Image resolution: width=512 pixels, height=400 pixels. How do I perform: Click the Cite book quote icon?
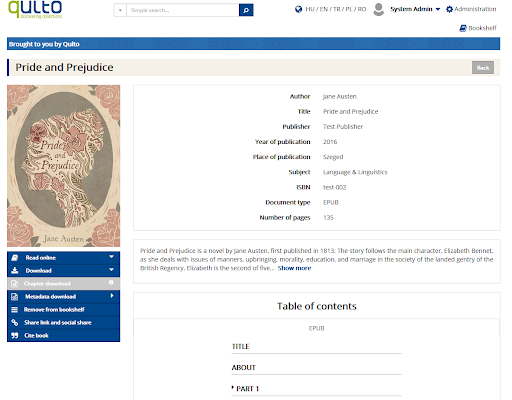click(15, 335)
